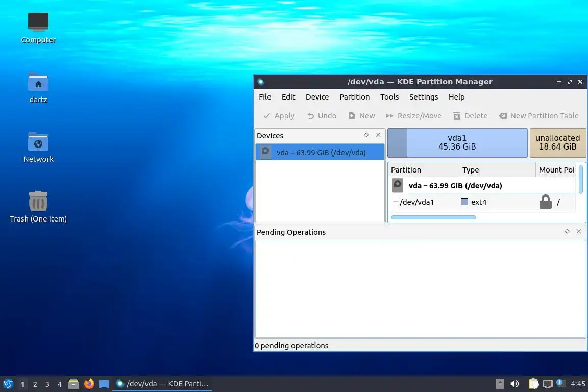
Task: Launch Firefox from taskbar
Action: coord(89,384)
